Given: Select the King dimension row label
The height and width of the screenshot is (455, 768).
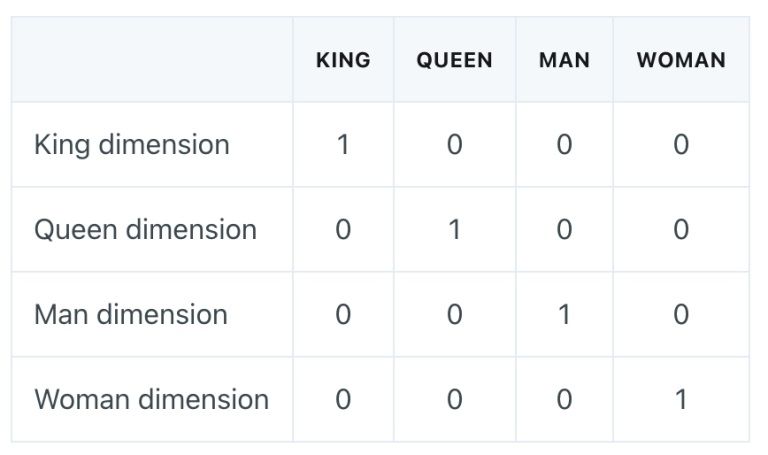Looking at the screenshot, I should [x=132, y=145].
